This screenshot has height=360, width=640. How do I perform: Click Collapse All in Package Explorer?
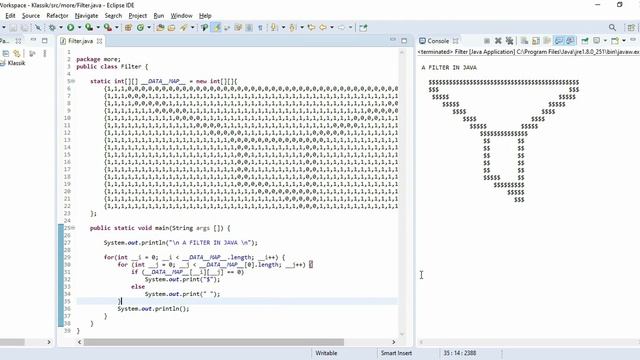[x=6, y=53]
